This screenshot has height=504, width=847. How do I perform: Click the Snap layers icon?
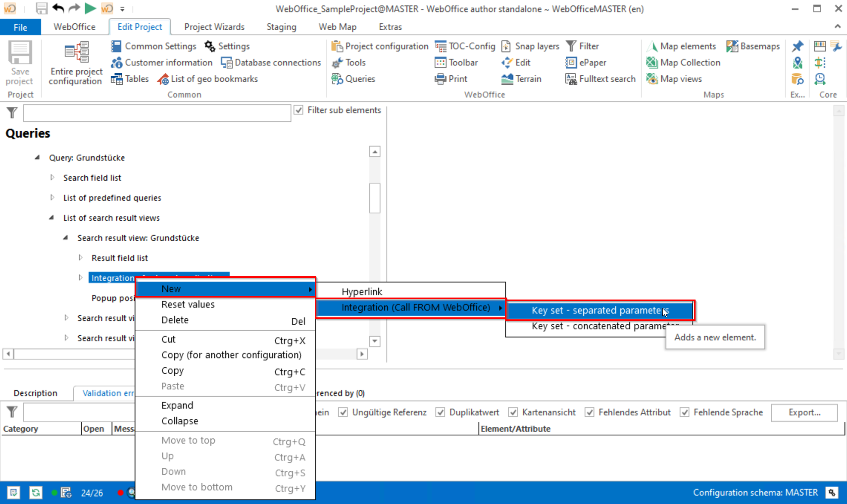(x=530, y=46)
